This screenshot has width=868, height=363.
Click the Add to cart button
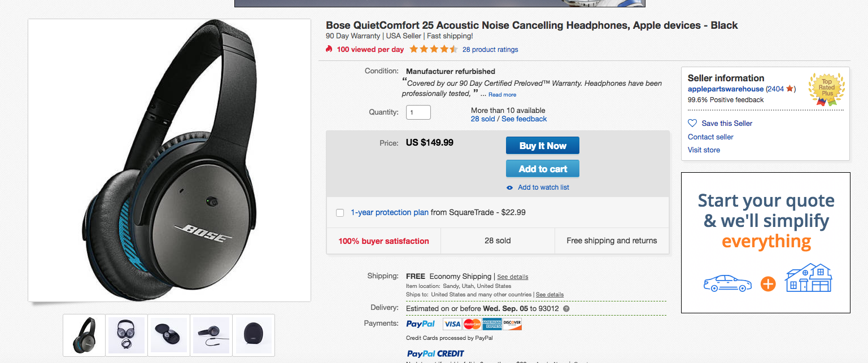tap(542, 169)
